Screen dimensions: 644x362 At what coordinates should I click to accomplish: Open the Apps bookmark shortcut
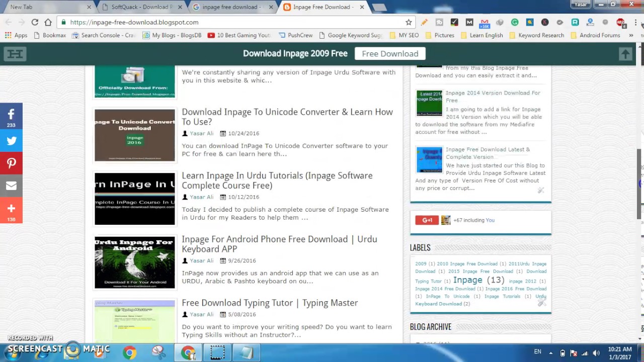16,35
